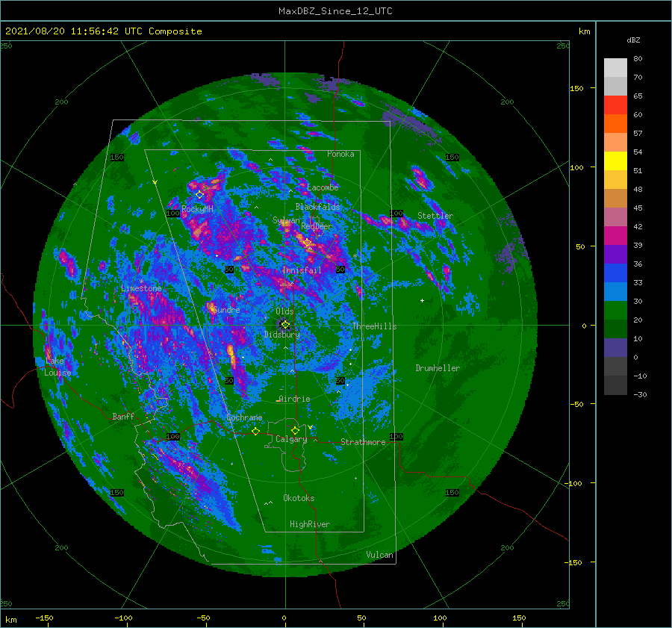The width and height of the screenshot is (672, 628).
Task: Click the Didsbury label
Action: [282, 335]
